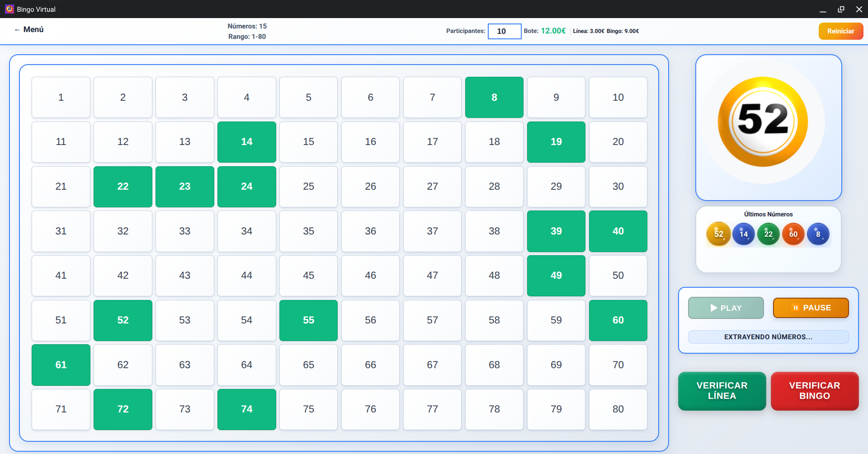Image resolution: width=868 pixels, height=454 pixels.
Task: Click the yellow 52 ball in Últimos Números
Action: click(x=718, y=234)
